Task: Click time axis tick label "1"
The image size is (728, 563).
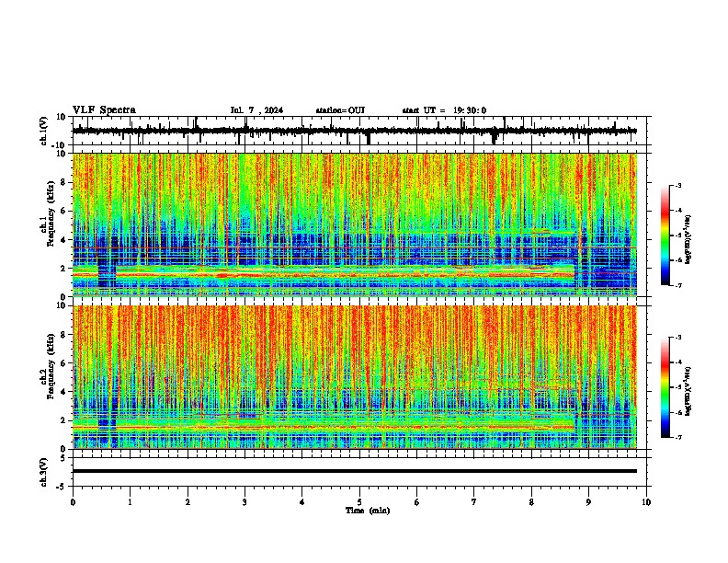Action: [131, 502]
